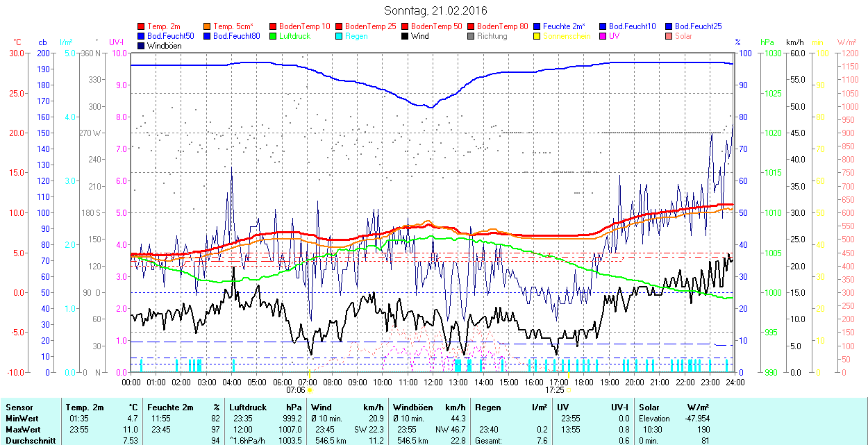Click the Feuchte 2m* legend label
This screenshot has height=445, width=868.
click(567, 26)
